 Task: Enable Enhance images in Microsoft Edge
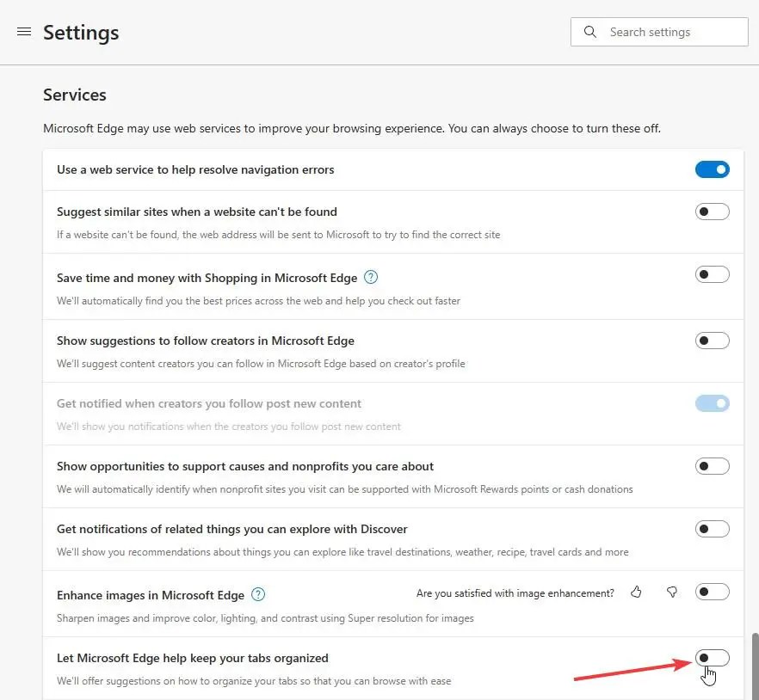[712, 592]
